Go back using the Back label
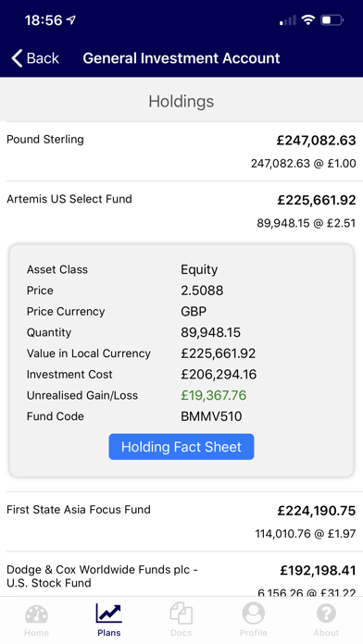The height and width of the screenshot is (644, 363). [x=43, y=58]
